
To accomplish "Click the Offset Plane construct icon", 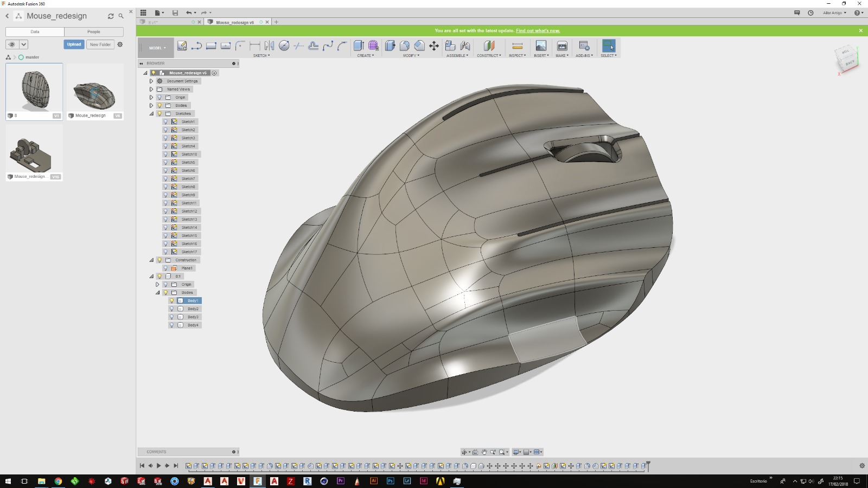I will click(x=489, y=46).
